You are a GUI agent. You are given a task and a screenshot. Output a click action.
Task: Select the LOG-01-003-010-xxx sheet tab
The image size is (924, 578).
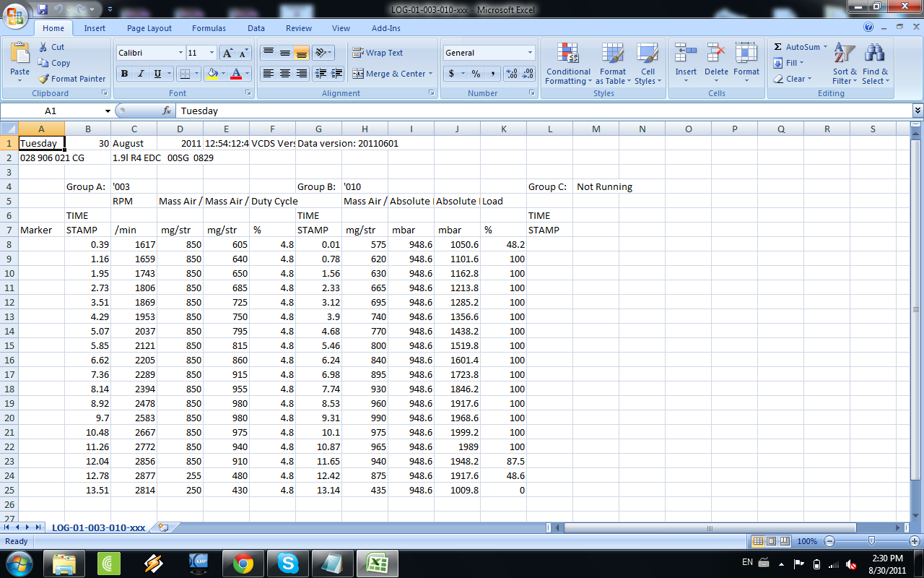(x=98, y=527)
